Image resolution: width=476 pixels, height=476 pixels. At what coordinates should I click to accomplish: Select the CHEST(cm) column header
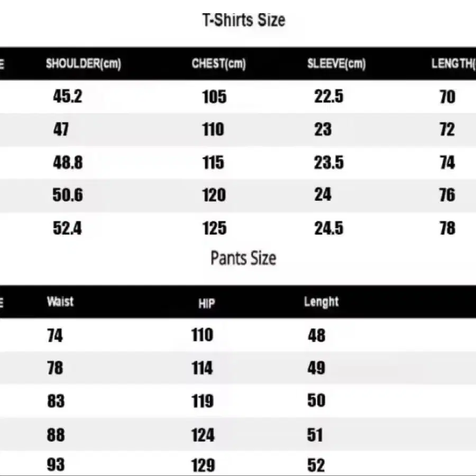218,63
